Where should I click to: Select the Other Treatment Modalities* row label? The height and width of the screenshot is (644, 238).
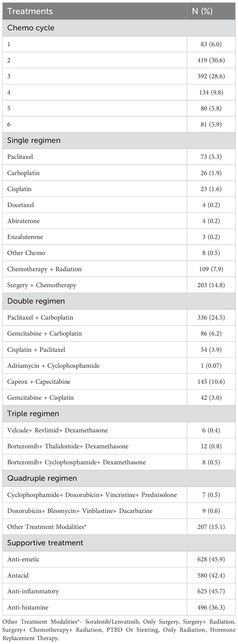click(x=47, y=527)
